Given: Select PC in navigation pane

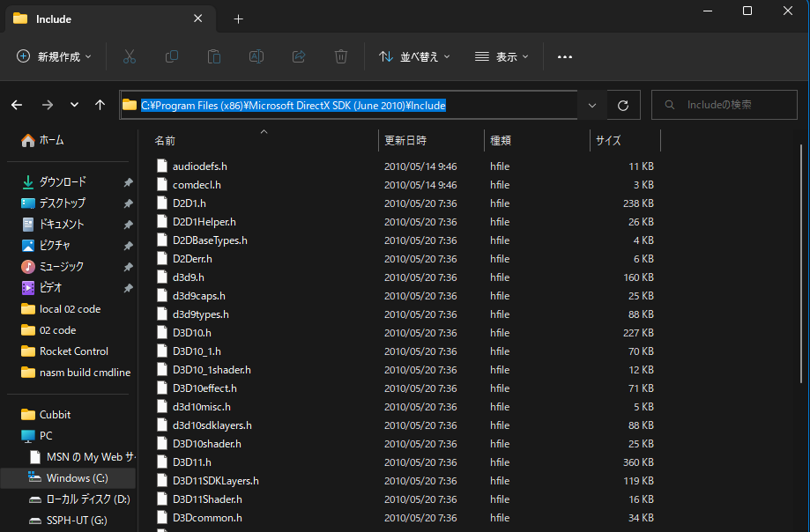Looking at the screenshot, I should point(36,436).
